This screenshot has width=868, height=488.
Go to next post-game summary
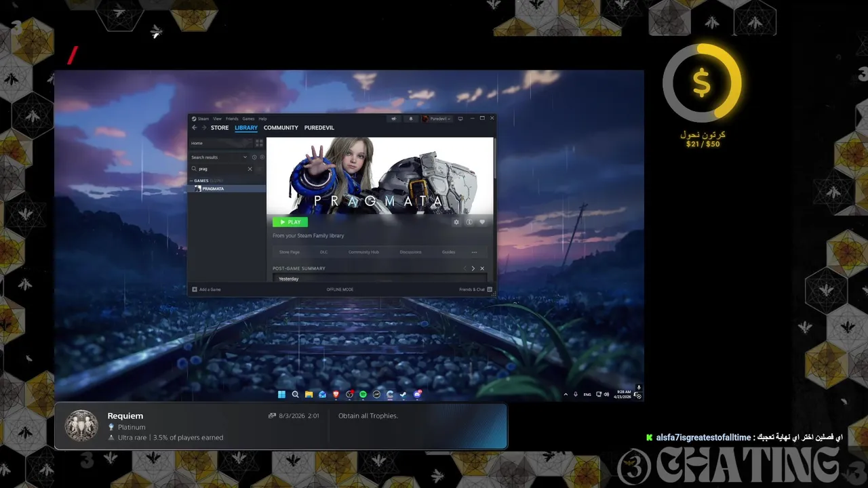[x=473, y=268]
